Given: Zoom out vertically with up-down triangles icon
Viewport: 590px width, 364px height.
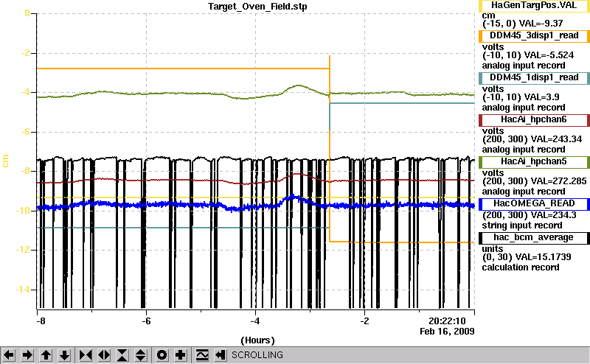Looking at the screenshot, I should click(141, 355).
